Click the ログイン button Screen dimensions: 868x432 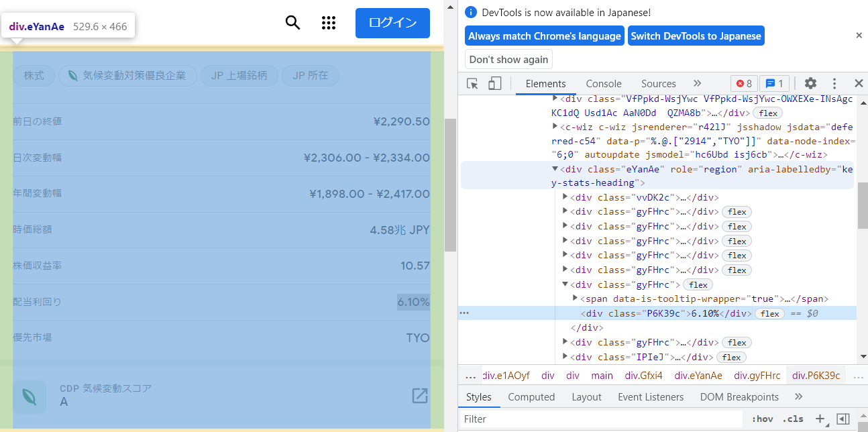[x=392, y=23]
